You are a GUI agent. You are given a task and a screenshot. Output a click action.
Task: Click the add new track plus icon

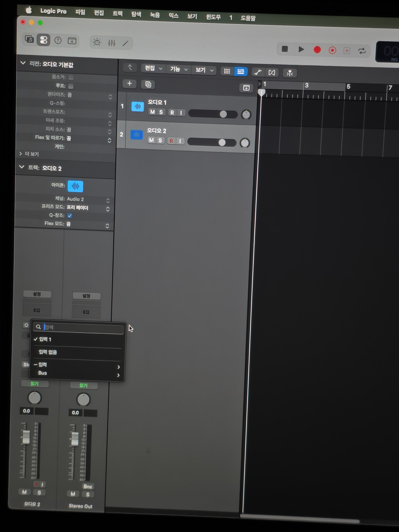[x=129, y=84]
